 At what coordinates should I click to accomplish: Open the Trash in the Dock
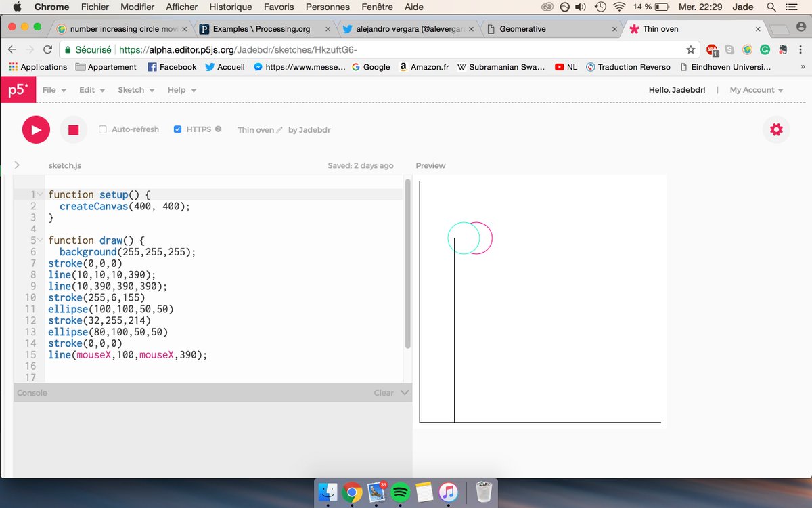pyautogui.click(x=484, y=492)
